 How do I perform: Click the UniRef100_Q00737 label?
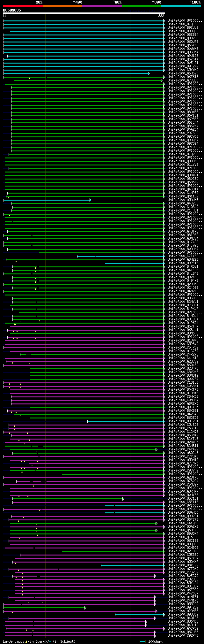tap(183, 379)
